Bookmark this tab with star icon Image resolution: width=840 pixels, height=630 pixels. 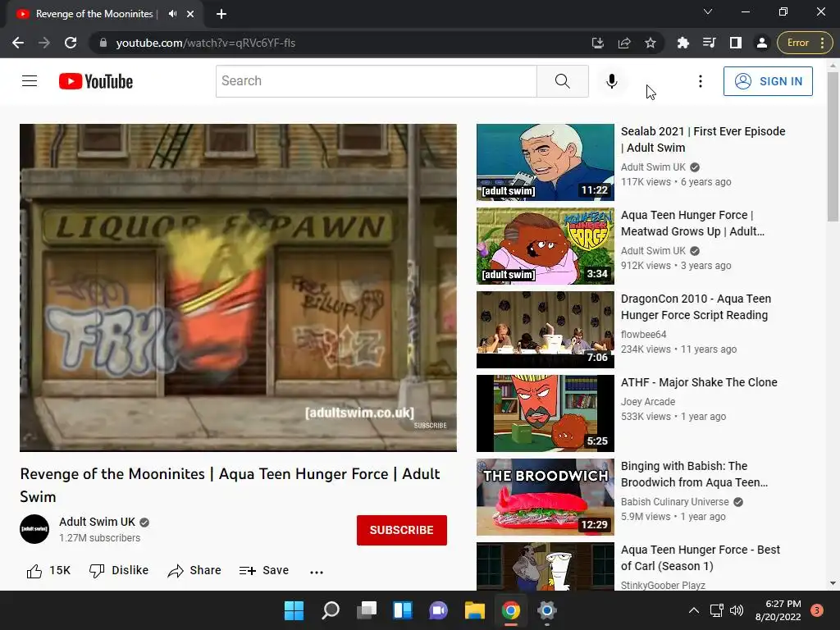point(651,43)
